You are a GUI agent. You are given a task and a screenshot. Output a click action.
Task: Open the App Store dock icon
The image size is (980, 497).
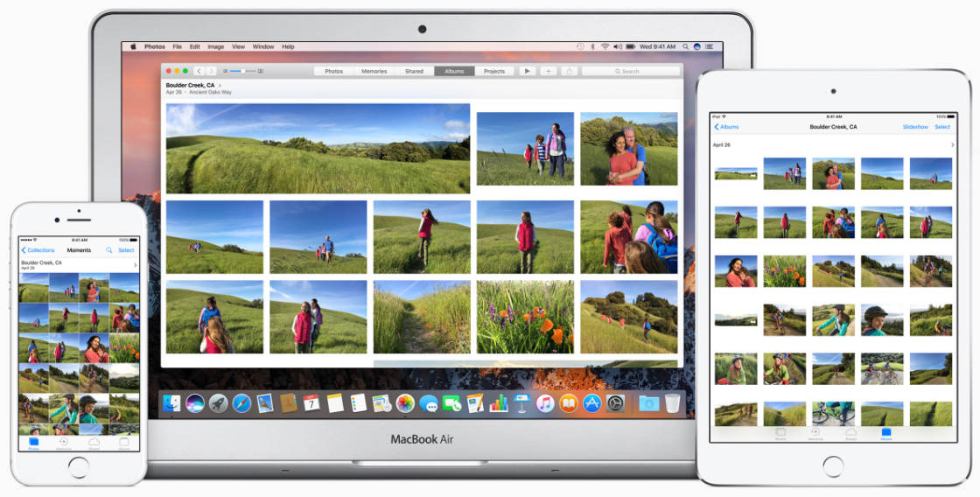pyautogui.click(x=592, y=403)
